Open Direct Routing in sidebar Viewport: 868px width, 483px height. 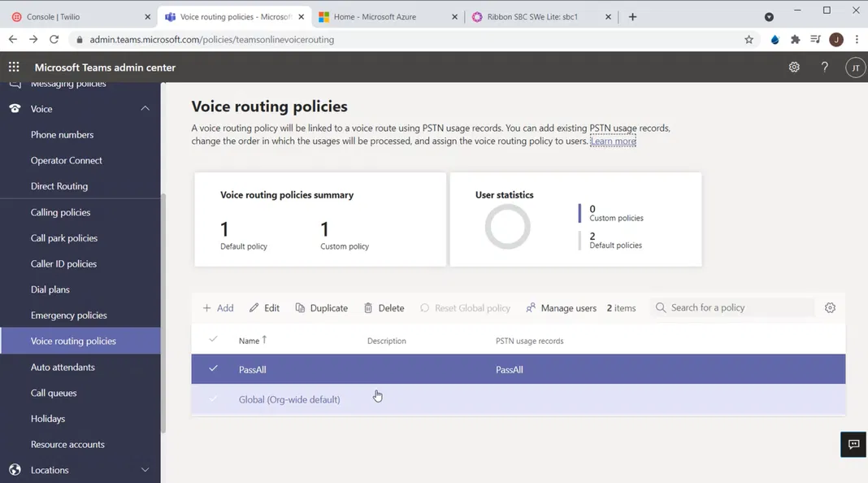click(59, 186)
